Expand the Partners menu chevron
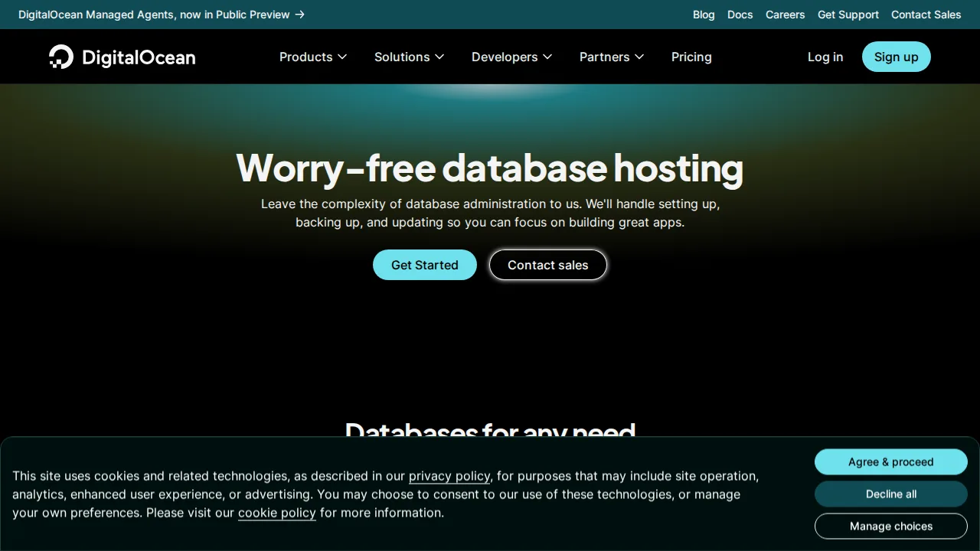980x551 pixels. pyautogui.click(x=639, y=57)
